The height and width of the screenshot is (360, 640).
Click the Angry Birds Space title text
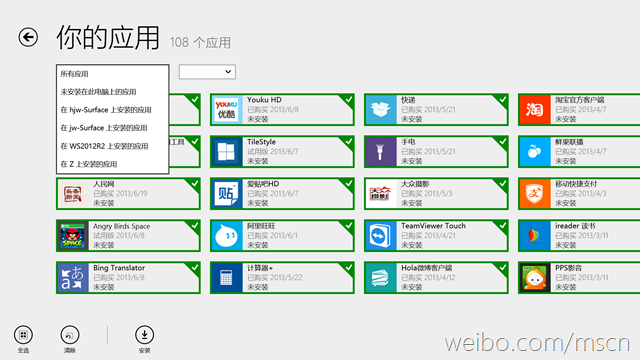pyautogui.click(x=122, y=226)
